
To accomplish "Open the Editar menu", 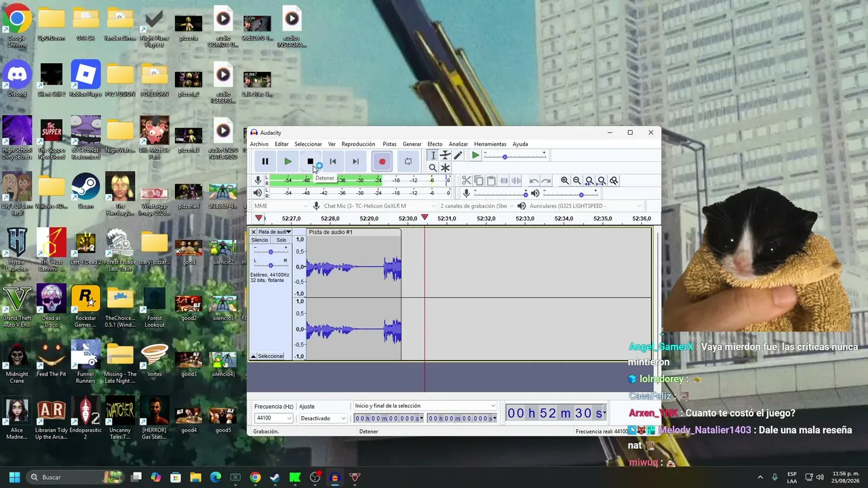I will (x=281, y=144).
